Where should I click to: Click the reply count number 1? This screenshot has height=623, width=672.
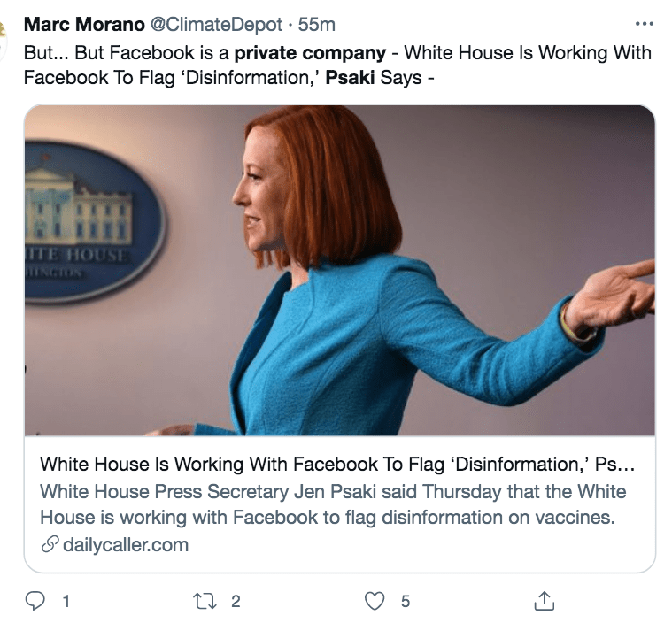65,601
